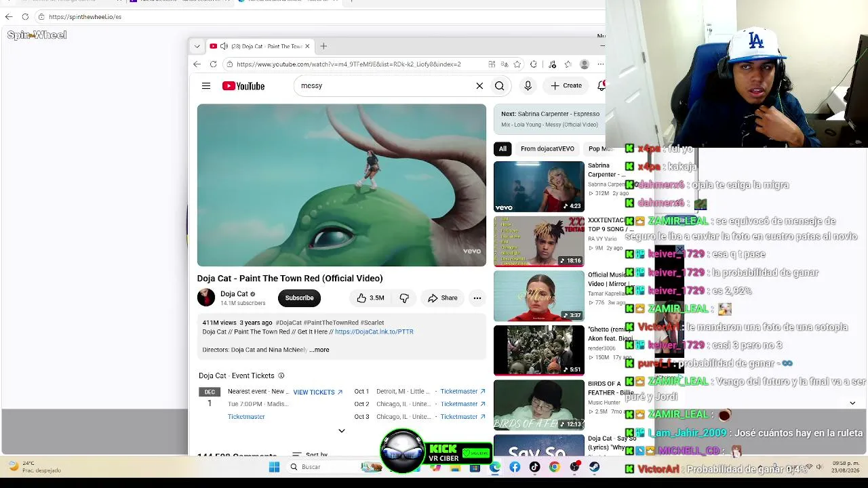Open Ghetto remix Akon thumbnail 5:51
Screen dimensions: 868x488
point(538,350)
